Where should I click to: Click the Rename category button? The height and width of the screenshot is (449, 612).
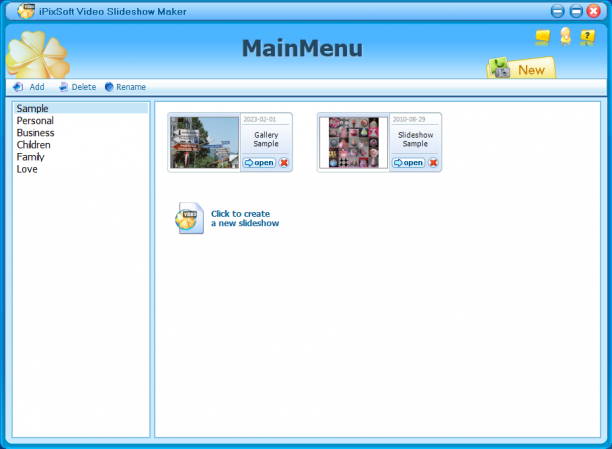coord(125,87)
